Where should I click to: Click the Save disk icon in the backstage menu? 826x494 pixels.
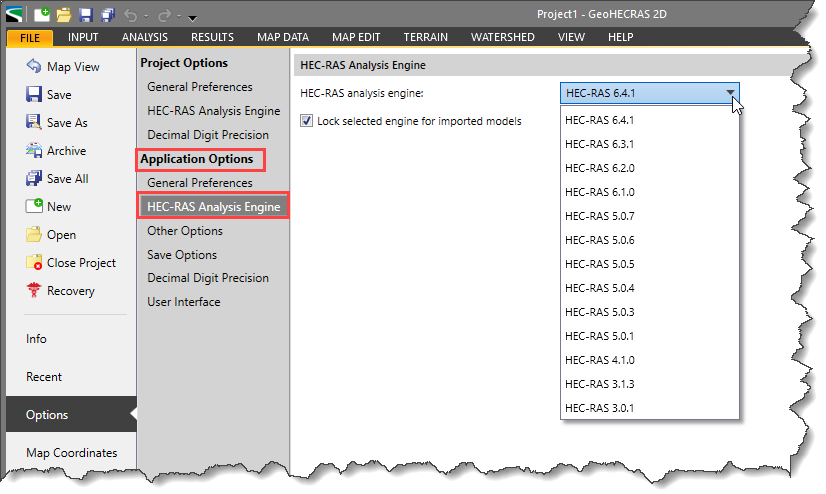(x=34, y=94)
